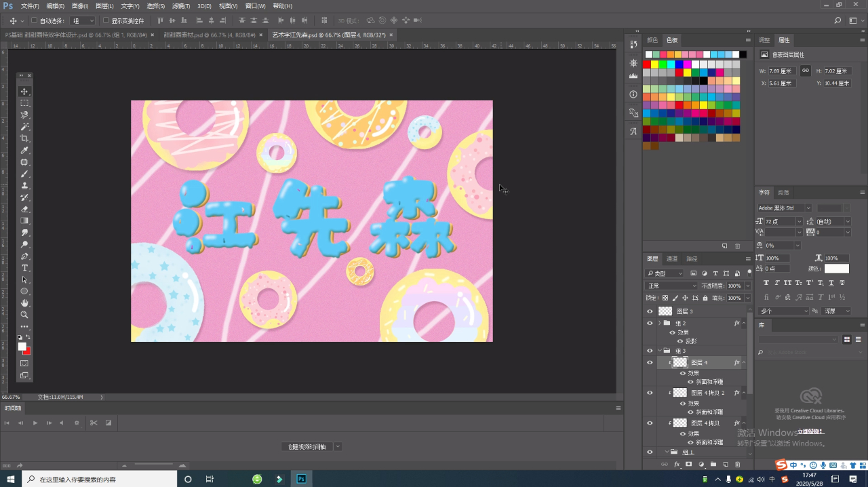
Task: Select the Crop tool
Action: 24,138
